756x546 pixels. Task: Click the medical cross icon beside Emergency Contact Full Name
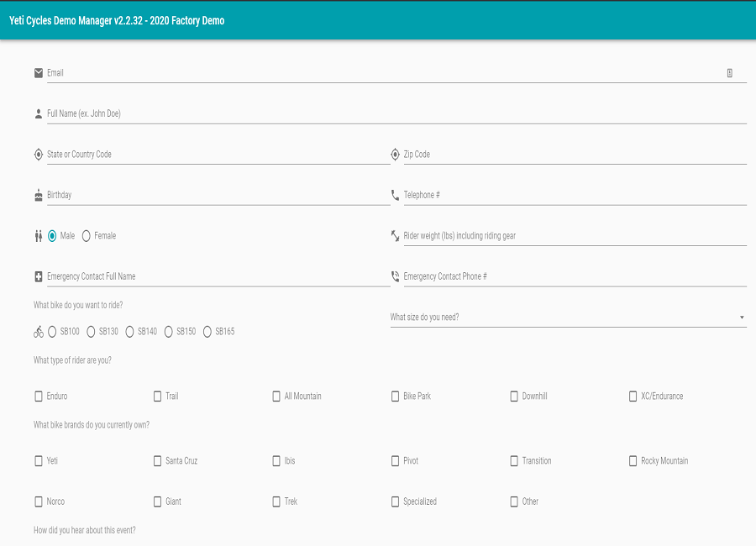[39, 276]
